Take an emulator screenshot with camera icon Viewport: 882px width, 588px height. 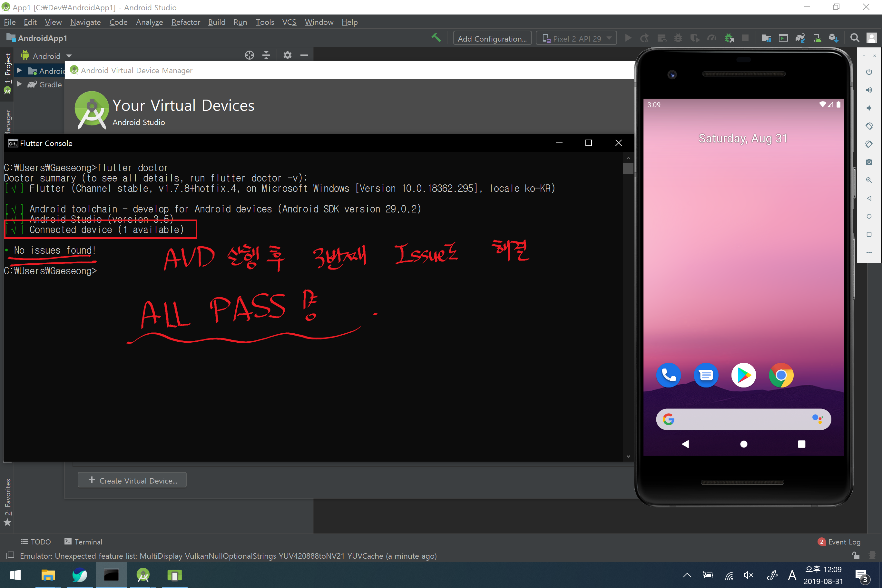(868, 162)
